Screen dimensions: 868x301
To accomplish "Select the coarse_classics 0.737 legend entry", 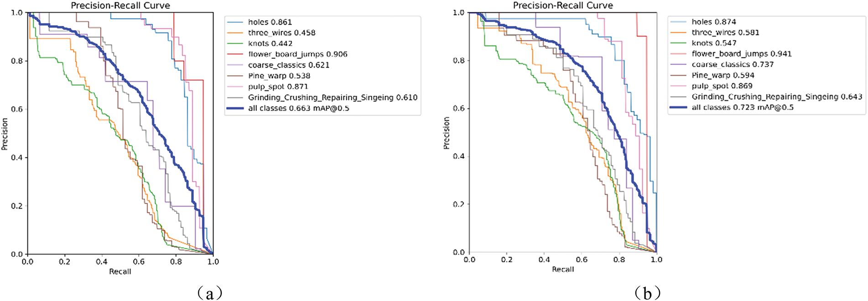I will [732, 64].
